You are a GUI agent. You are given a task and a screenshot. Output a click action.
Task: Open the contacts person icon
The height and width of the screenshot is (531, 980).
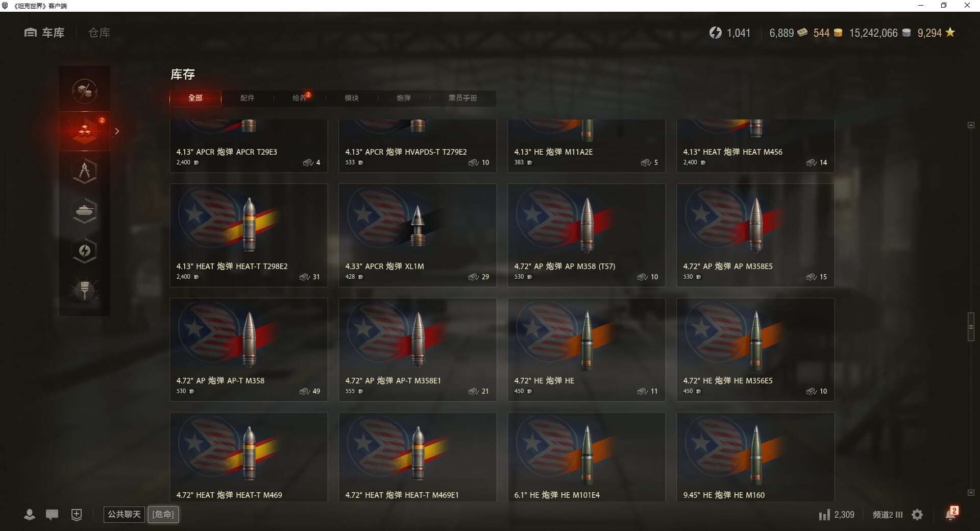(30, 515)
